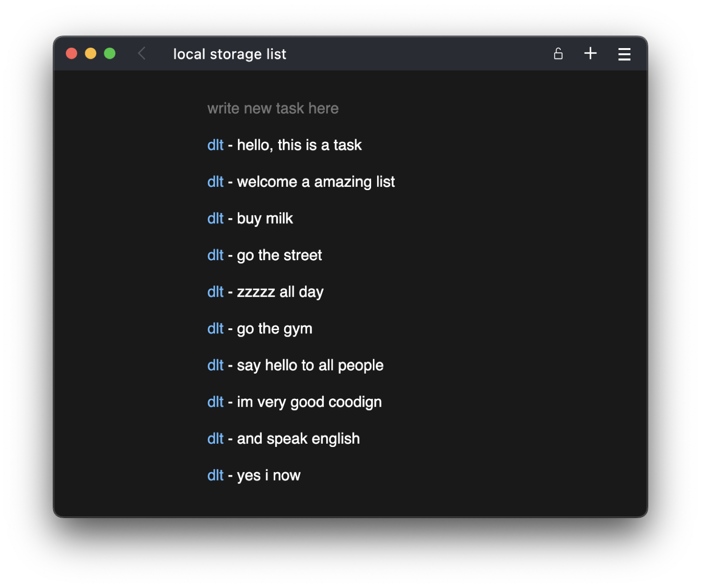
Task: Open the hamburger menu
Action: coord(624,54)
